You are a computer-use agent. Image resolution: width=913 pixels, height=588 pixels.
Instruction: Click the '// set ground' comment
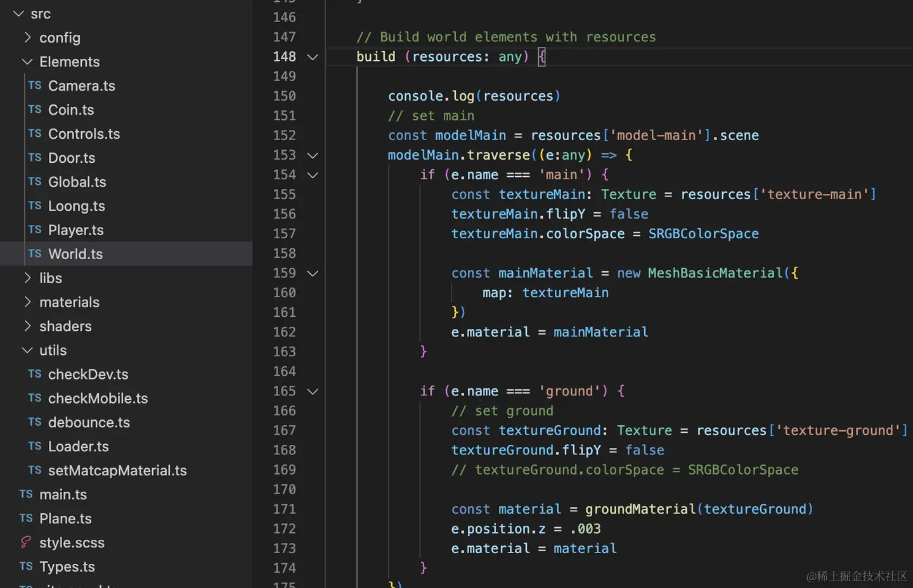[x=502, y=411]
